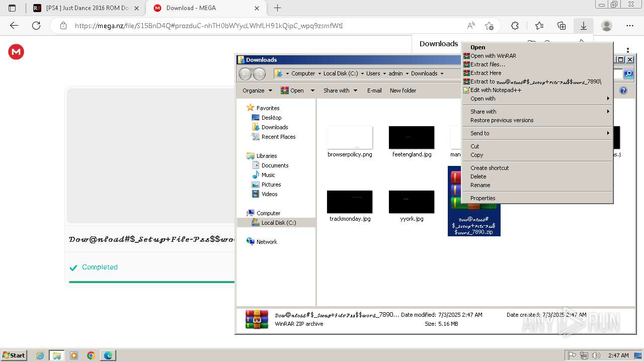This screenshot has height=362, width=644.
Task: Open Chrome from the taskbar
Action: 91,355
